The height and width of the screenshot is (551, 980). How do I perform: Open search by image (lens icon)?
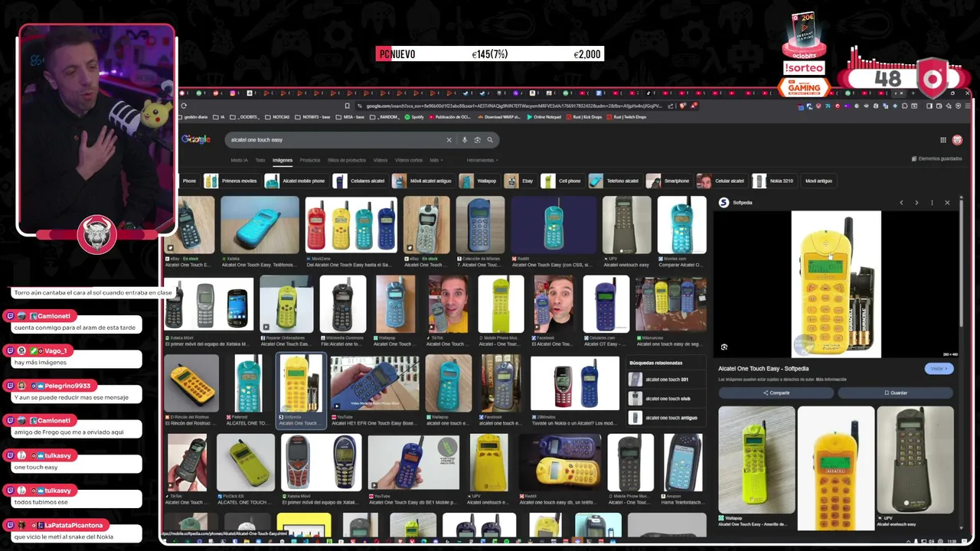[477, 140]
